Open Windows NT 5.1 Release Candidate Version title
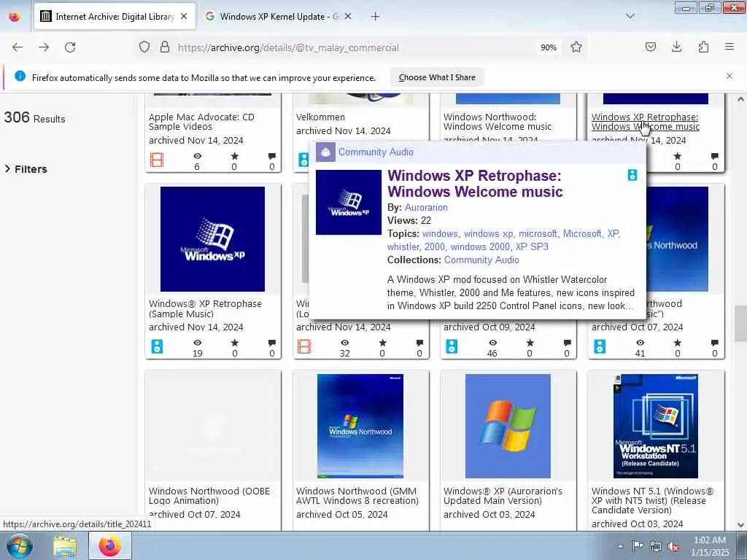The image size is (747, 560). 652,500
